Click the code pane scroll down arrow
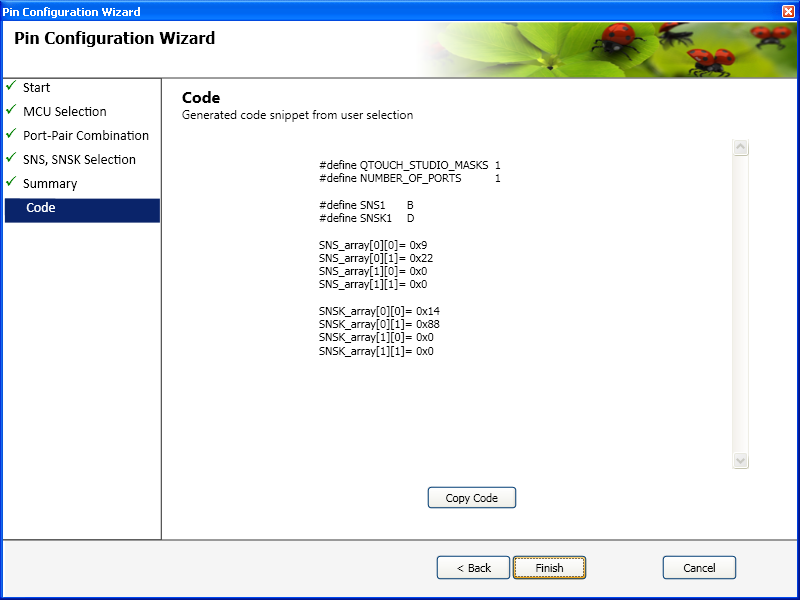The height and width of the screenshot is (600, 800). click(740, 460)
